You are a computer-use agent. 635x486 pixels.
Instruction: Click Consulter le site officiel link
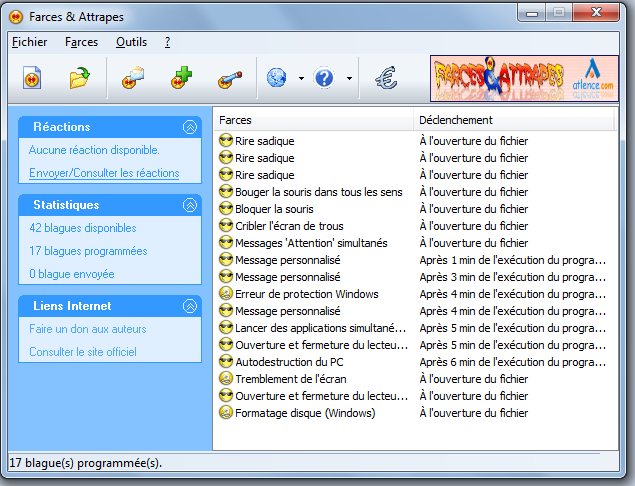tap(83, 352)
